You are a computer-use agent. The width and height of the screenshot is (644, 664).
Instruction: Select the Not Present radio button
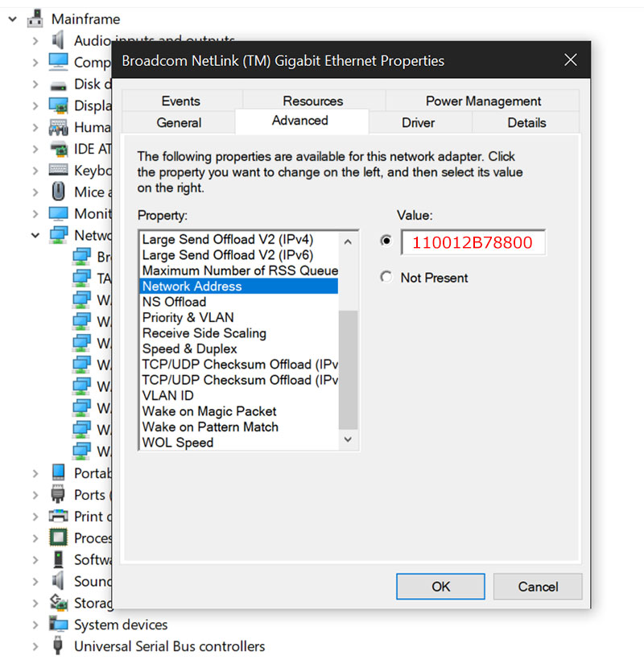386,278
